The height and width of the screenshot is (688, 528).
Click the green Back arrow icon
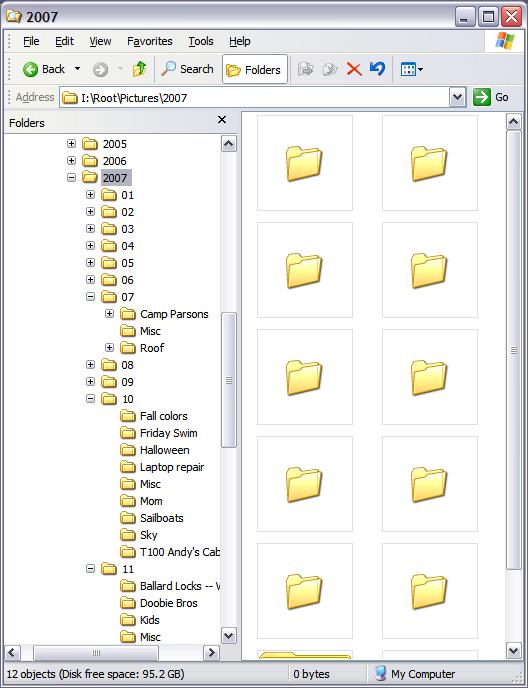[x=30, y=69]
